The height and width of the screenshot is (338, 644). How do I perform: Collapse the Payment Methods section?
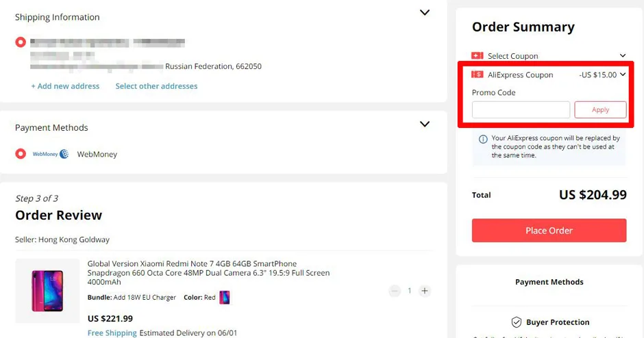pos(425,124)
